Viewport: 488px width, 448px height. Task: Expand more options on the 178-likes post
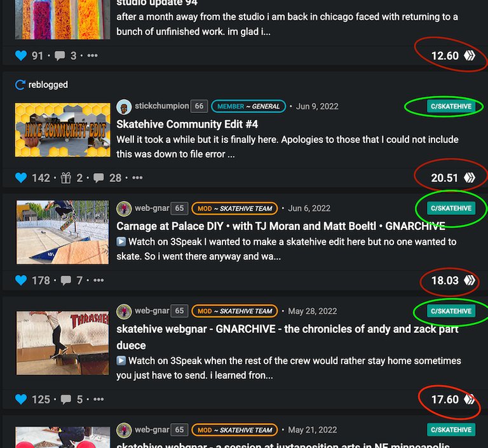(98, 280)
